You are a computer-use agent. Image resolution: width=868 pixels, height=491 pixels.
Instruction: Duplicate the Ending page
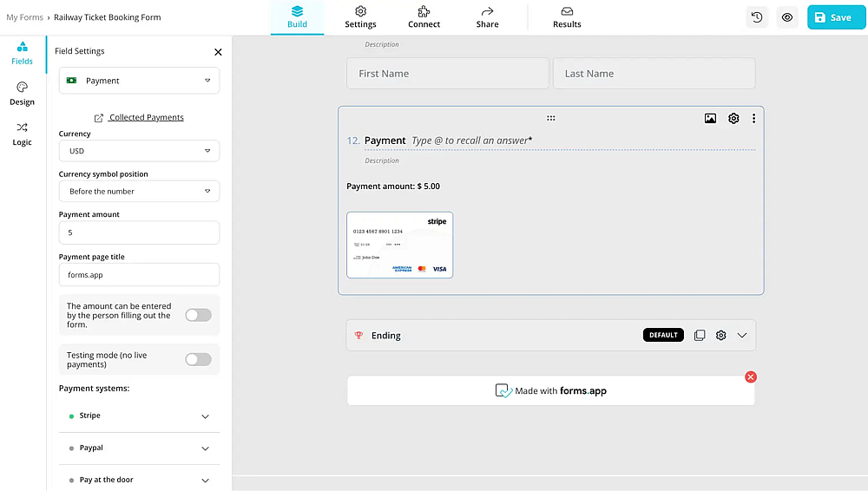[x=700, y=336]
